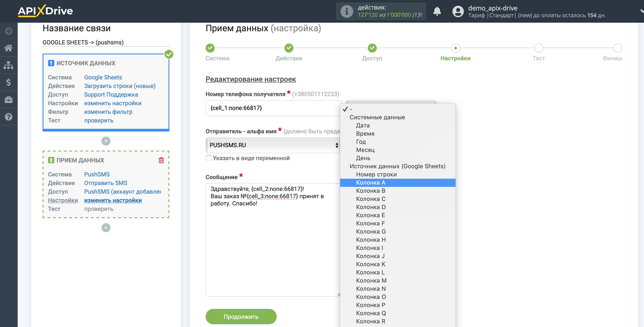Go to the Действие step circle

[289, 48]
